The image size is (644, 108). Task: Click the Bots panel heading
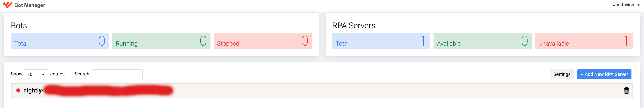pos(19,25)
